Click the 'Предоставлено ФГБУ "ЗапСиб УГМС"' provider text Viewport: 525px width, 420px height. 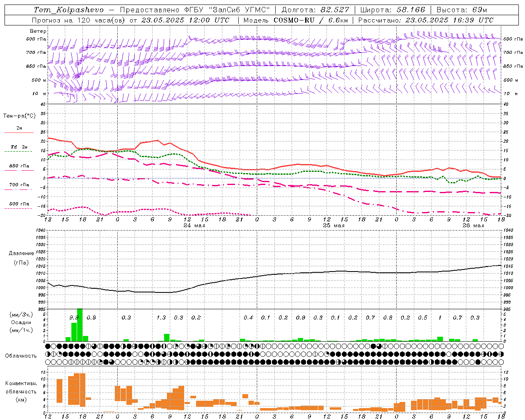click(x=195, y=10)
